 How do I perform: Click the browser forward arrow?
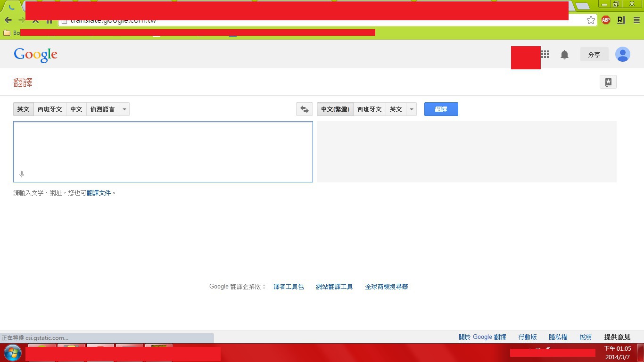21,20
